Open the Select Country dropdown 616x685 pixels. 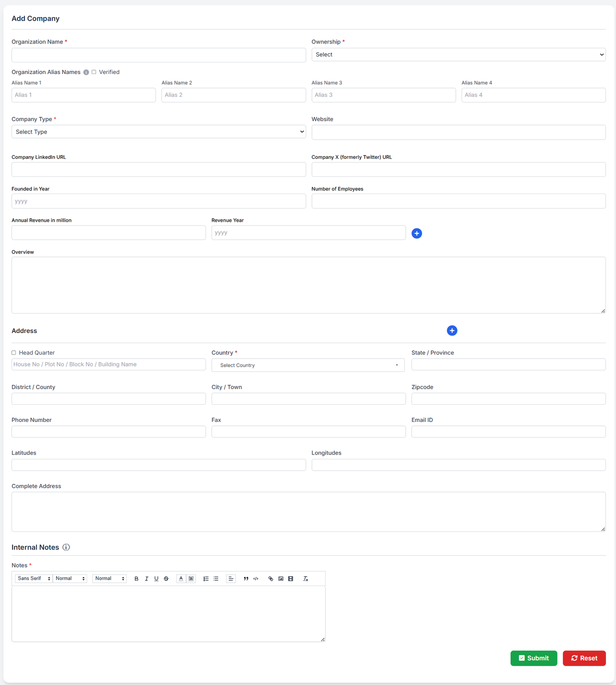[x=308, y=365]
